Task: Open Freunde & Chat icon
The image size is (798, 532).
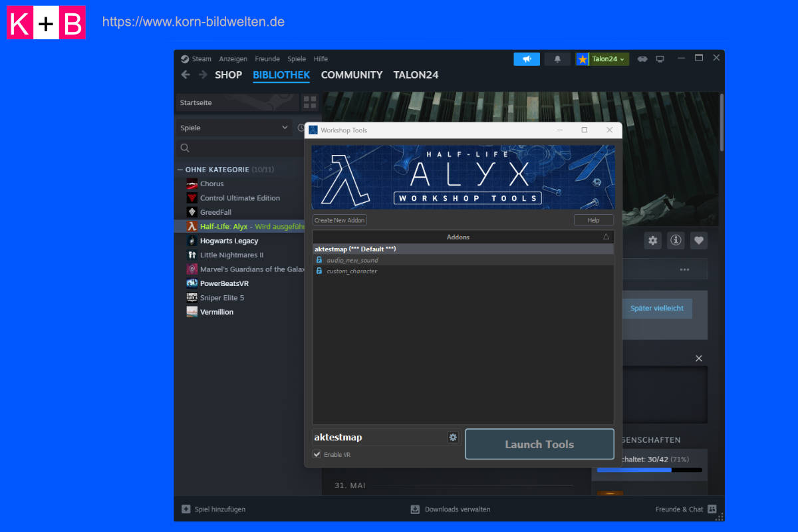Action: [x=712, y=509]
